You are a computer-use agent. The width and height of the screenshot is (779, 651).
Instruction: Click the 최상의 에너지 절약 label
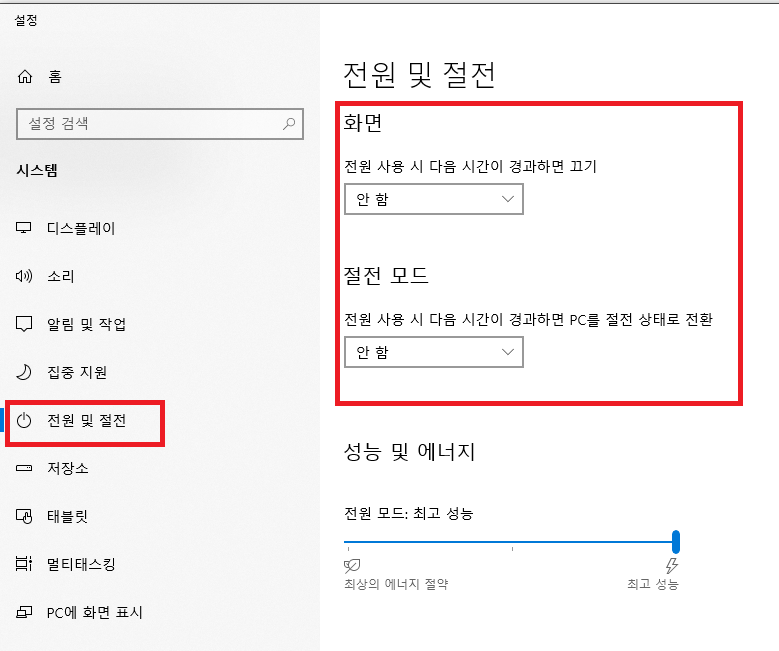point(396,583)
